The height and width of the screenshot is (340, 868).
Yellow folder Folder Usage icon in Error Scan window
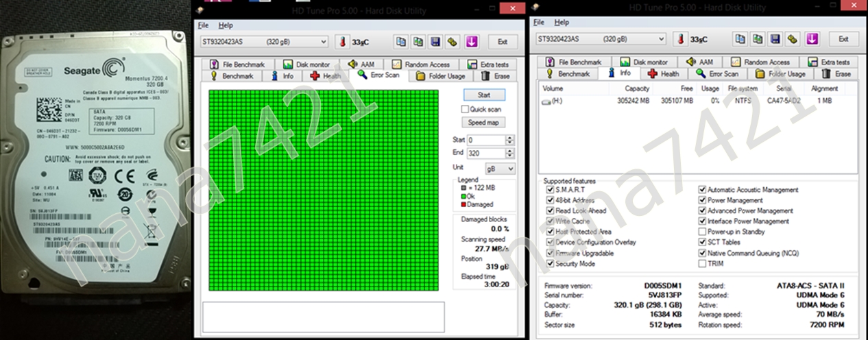pos(420,76)
